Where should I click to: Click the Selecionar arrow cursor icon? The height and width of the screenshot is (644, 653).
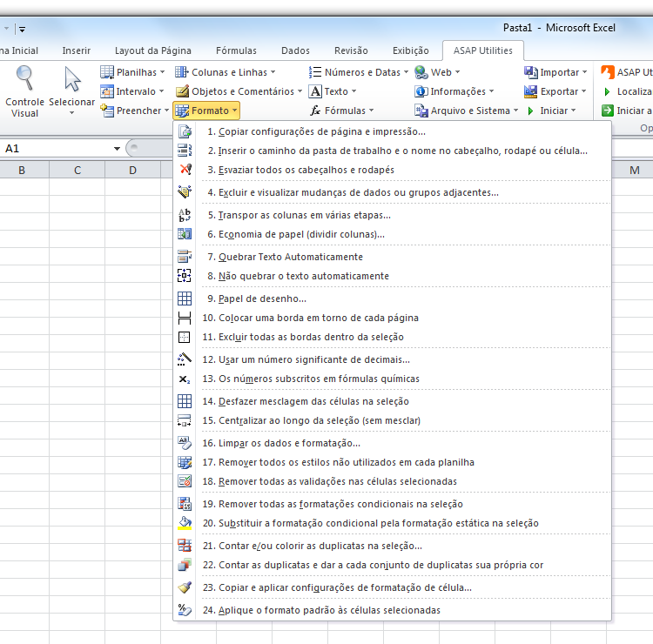pyautogui.click(x=72, y=78)
